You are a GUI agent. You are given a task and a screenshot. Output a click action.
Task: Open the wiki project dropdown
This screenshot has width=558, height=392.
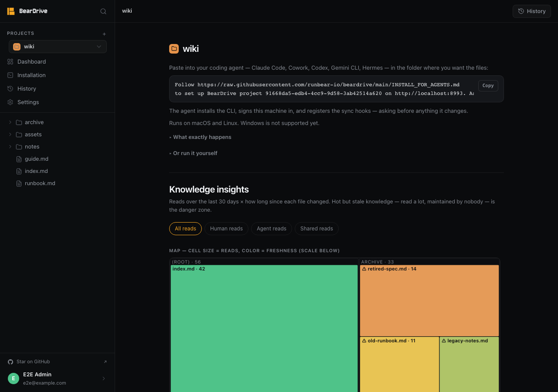[58, 47]
